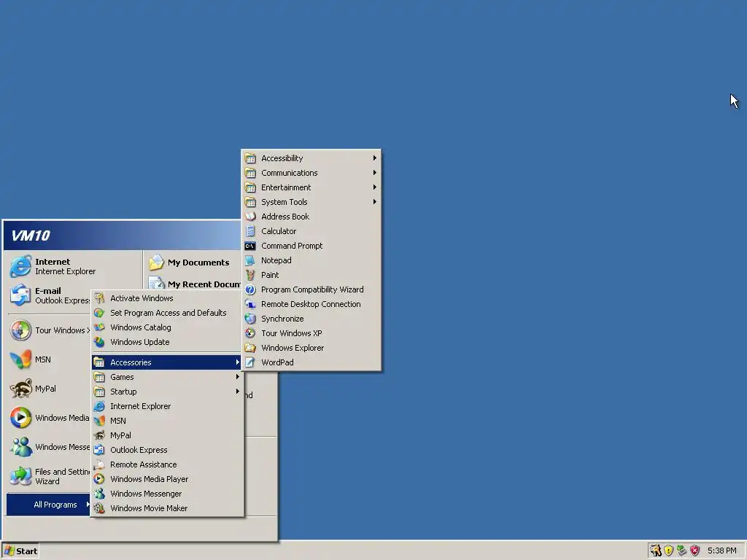
Task: Open My Recent Documents entry
Action: pyautogui.click(x=193, y=284)
